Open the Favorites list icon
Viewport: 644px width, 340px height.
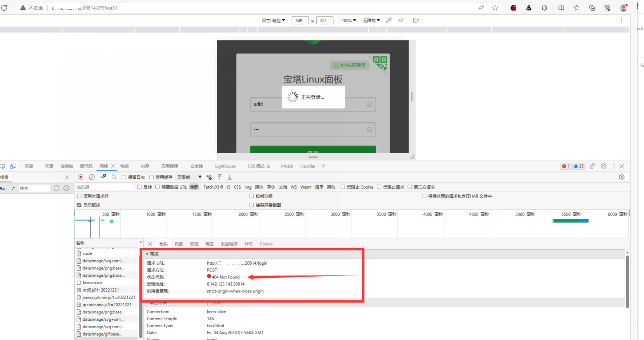[577, 8]
